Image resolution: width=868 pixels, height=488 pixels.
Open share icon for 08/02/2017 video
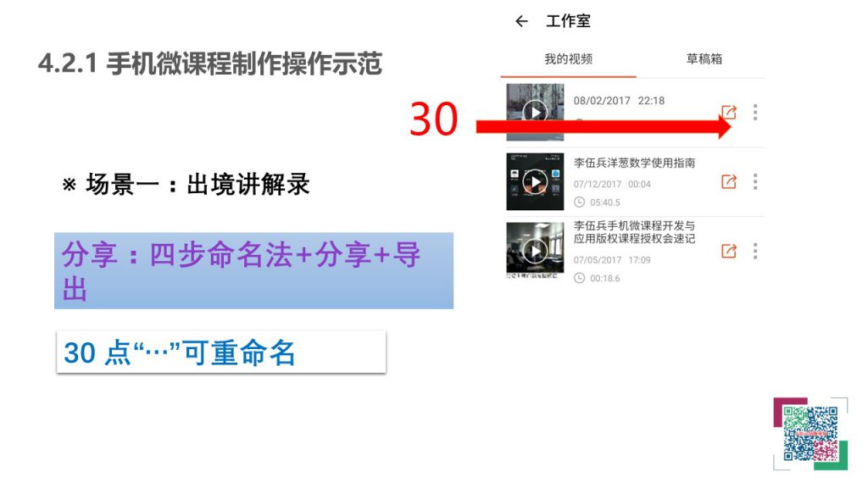point(729,113)
